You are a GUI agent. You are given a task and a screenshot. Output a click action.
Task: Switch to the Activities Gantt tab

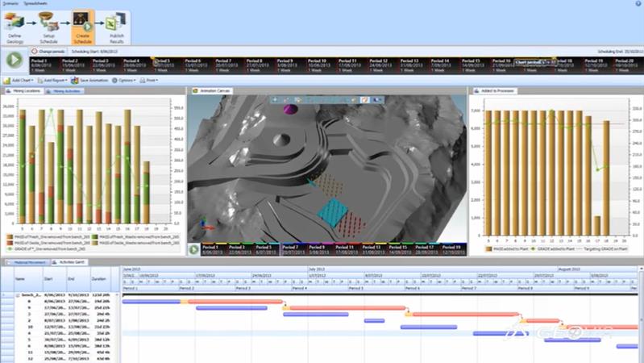[69, 262]
